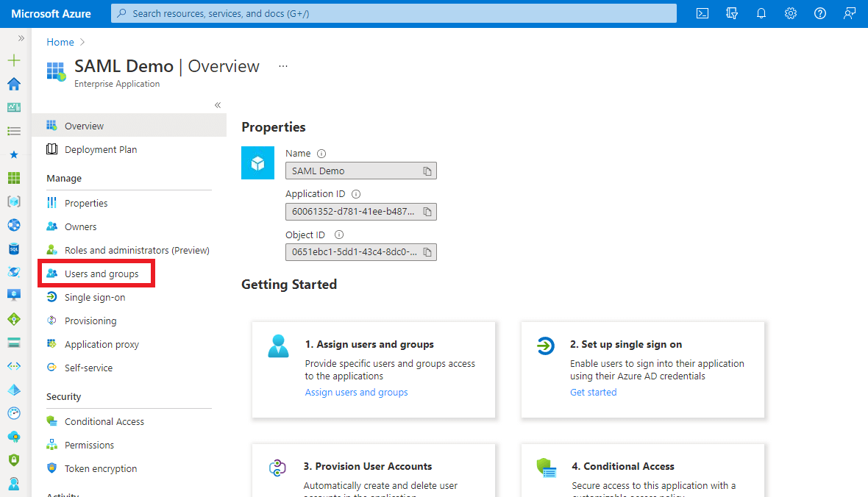Open the help panel

tap(820, 12)
